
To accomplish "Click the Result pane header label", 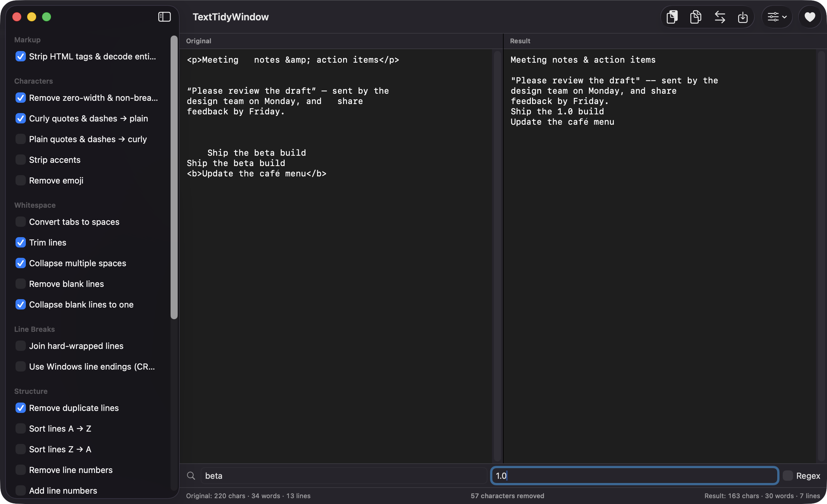I will tap(520, 41).
